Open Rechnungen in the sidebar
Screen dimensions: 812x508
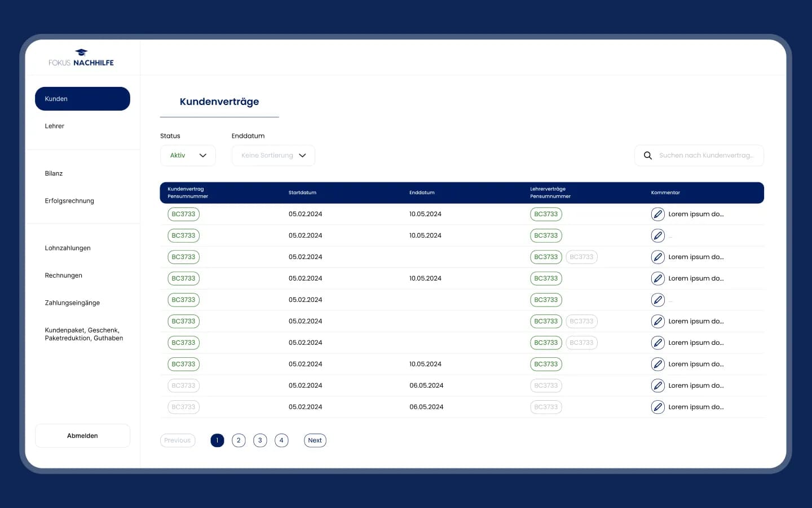click(64, 275)
